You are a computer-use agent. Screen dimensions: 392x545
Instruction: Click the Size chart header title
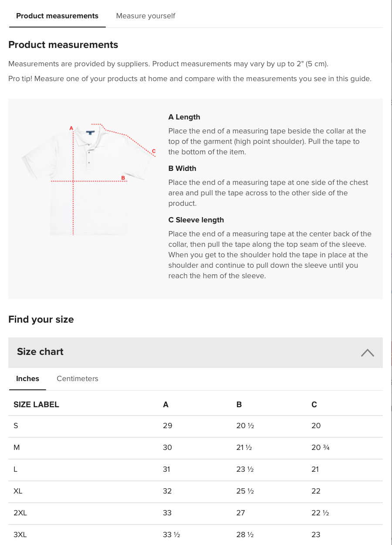tap(40, 352)
